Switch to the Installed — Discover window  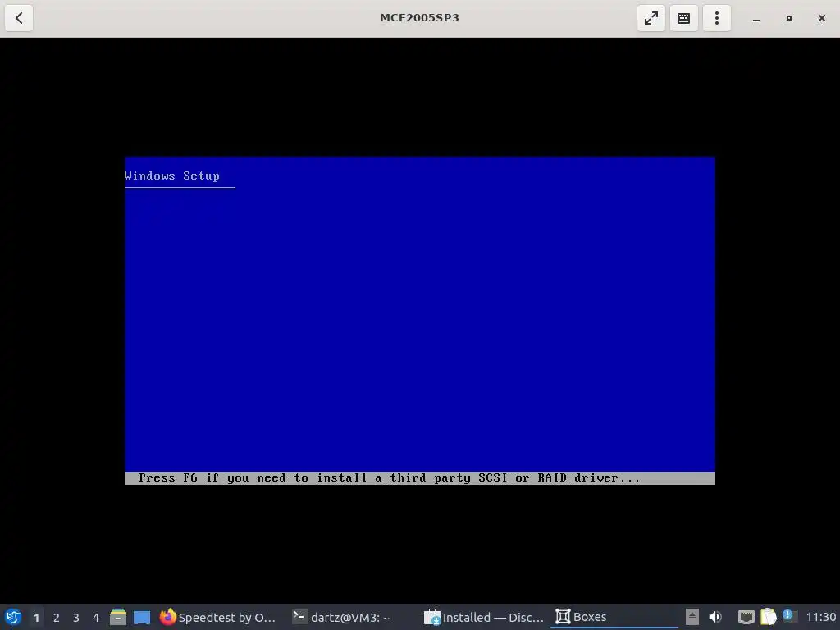pos(484,617)
